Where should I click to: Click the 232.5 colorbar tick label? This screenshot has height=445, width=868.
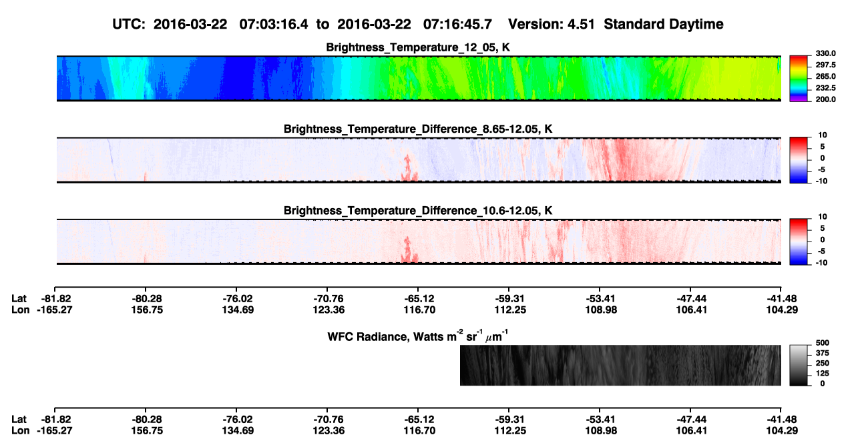coord(825,87)
